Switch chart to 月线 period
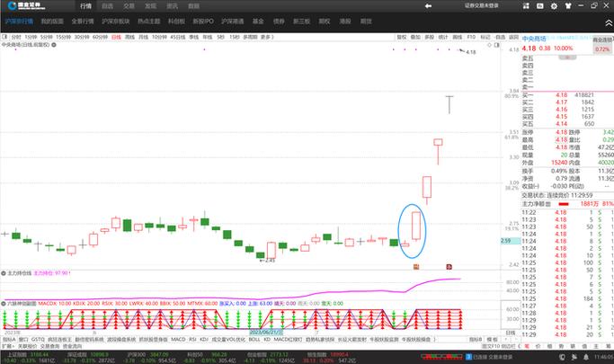Image resolution: width=614 pixels, height=364 pixels. [x=144, y=37]
